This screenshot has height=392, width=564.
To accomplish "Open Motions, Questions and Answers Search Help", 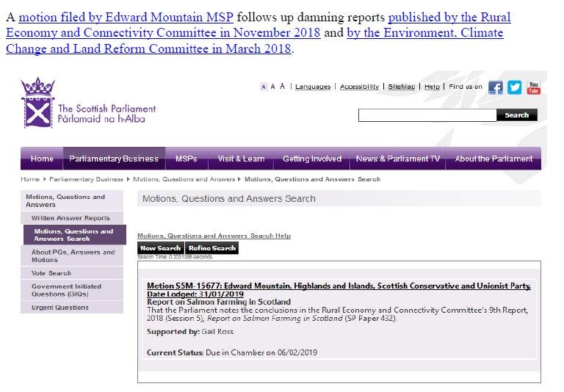I will 214,236.
